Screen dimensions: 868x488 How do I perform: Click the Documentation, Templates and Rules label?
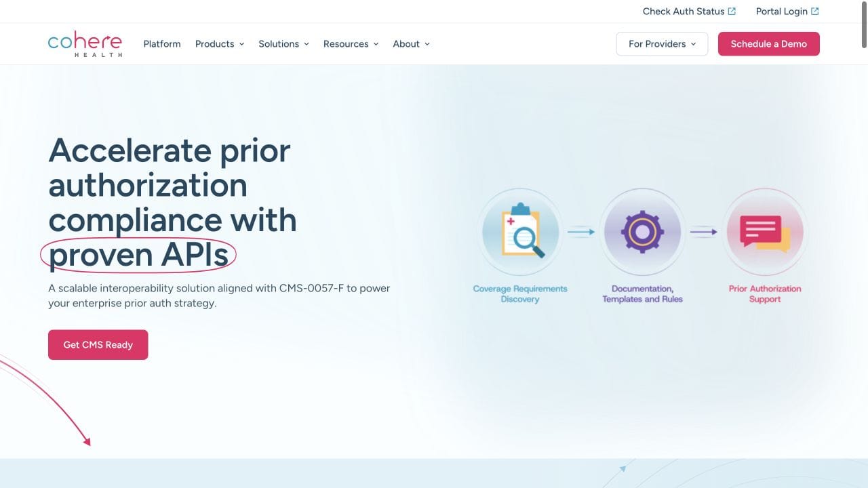642,293
